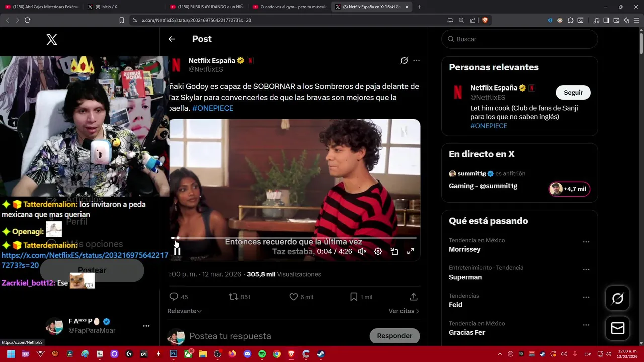Click the Buscar search field
Screen dimensions: 644x362
[520, 39]
